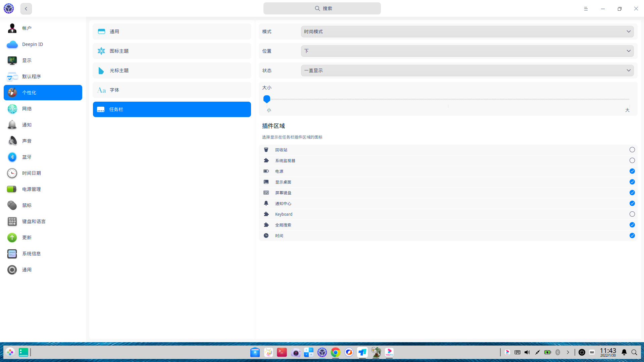This screenshot has width=644, height=362.
Task: Click the volume icon in the tray
Action: coord(527,352)
